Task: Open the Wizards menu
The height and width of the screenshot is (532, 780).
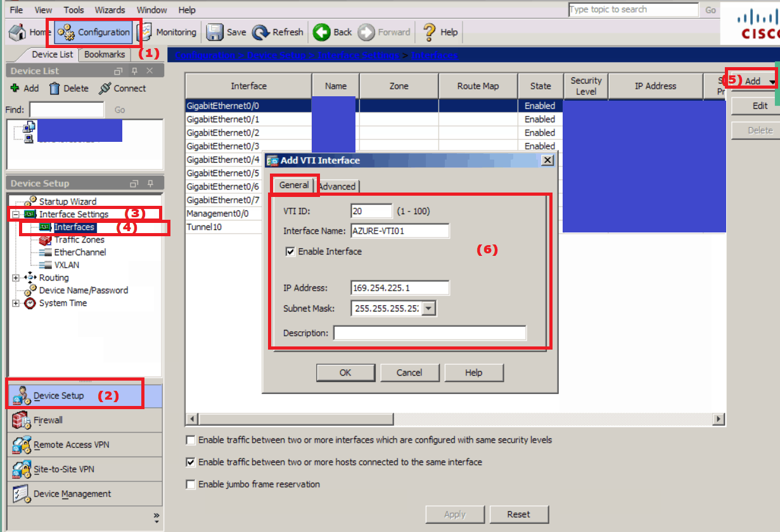Action: [110, 10]
